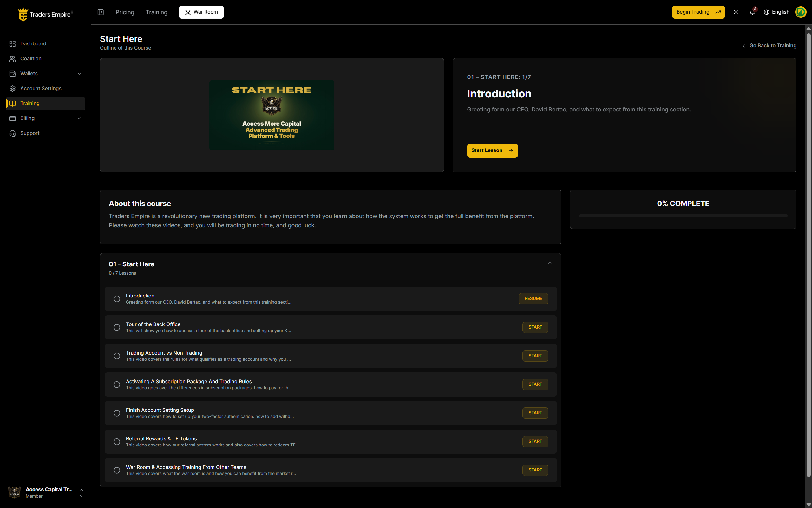This screenshot has height=508, width=812.
Task: Start Referral Rewards & TE Tokens lesson
Action: [535, 441]
